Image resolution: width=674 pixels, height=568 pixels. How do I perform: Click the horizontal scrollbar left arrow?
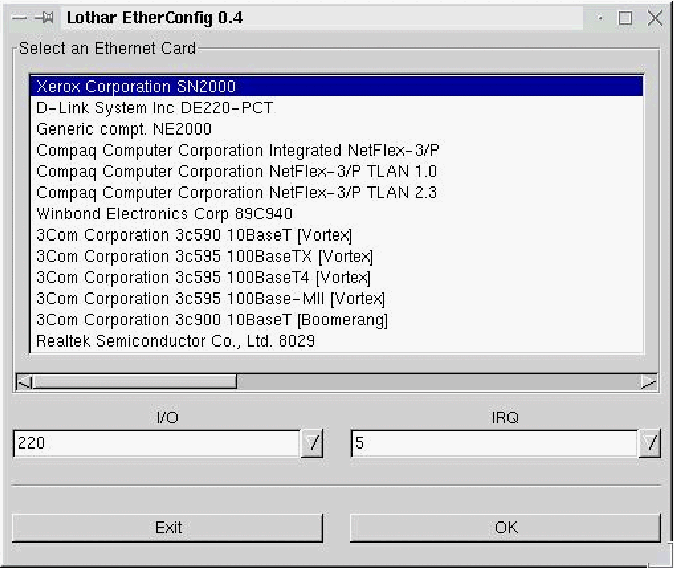(25, 382)
